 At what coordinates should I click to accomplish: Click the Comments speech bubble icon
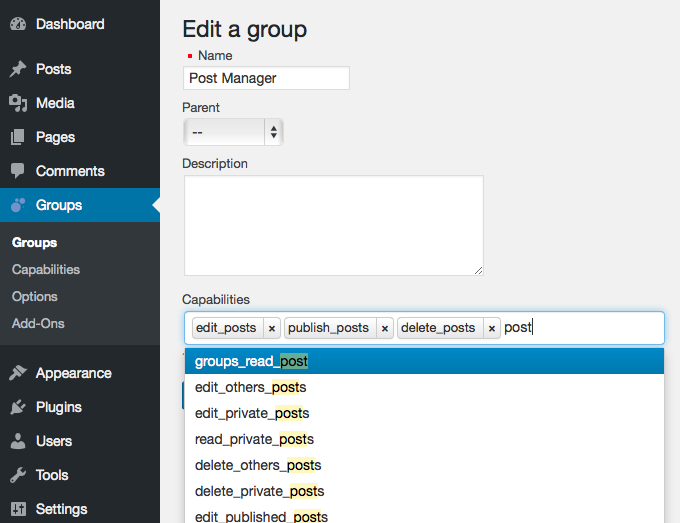pyautogui.click(x=17, y=171)
